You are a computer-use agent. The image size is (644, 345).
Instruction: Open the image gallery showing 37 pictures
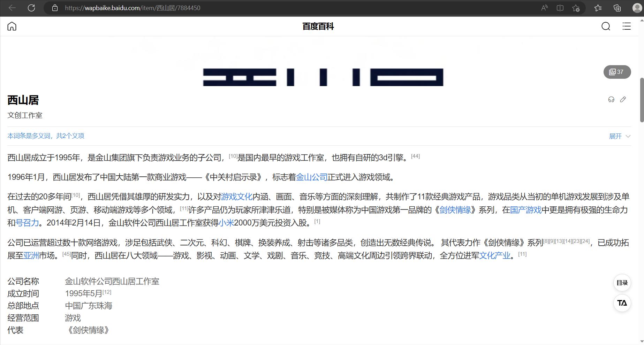pyautogui.click(x=616, y=72)
